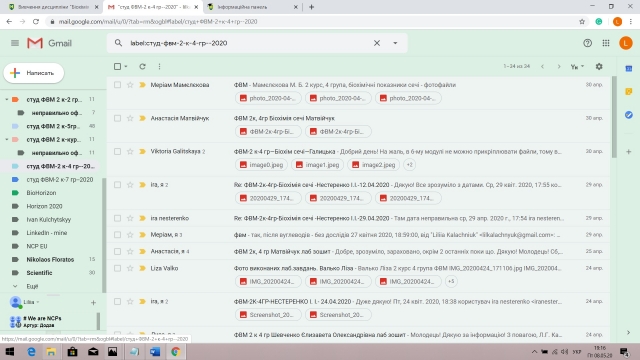Open the Tasks side panel icon
Image resolution: width=640 pixels, height=360 pixels.
[x=629, y=115]
